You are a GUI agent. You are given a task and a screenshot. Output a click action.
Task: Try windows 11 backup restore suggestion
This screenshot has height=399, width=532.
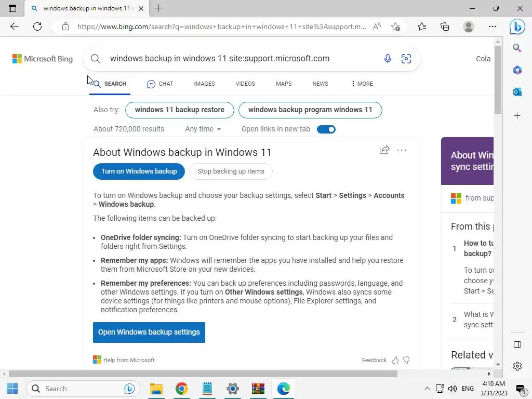[x=179, y=110]
